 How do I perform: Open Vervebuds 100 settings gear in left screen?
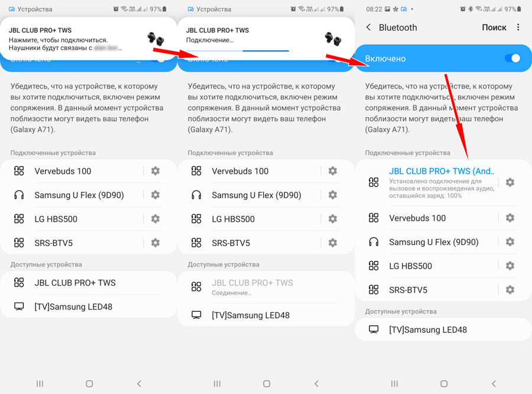[x=155, y=171]
